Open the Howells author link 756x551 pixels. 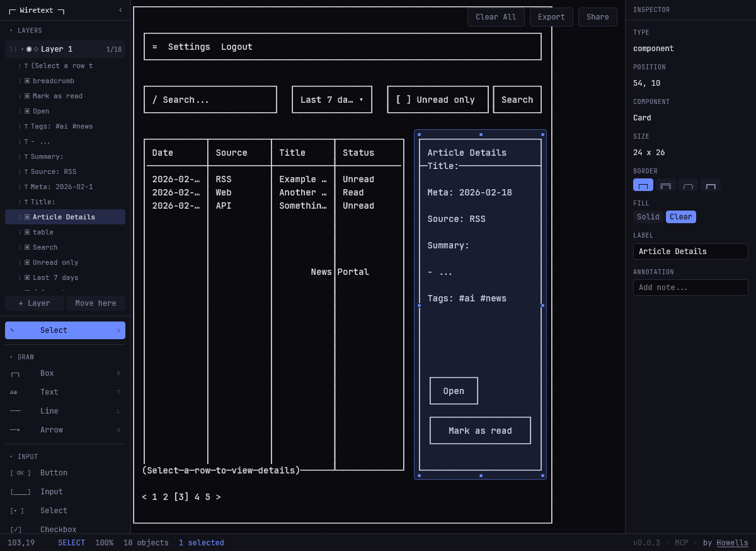732,543
